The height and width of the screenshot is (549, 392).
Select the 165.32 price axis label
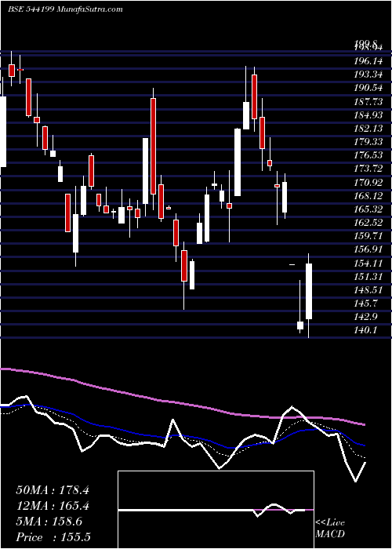[369, 209]
